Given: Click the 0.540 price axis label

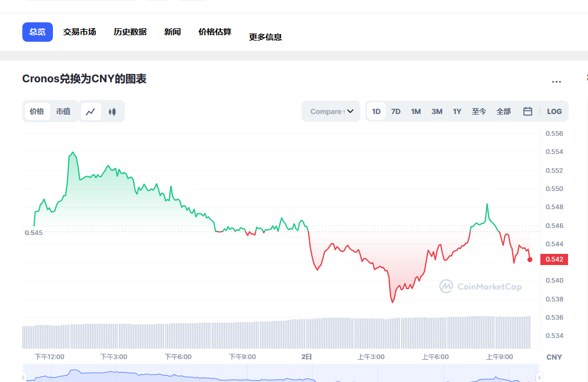Looking at the screenshot, I should pyautogui.click(x=554, y=280).
